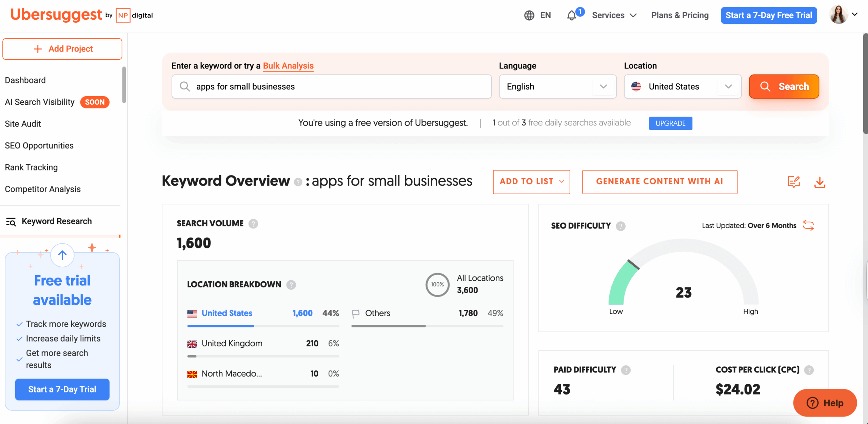This screenshot has height=424, width=868.
Task: Click the magnifier icon in keyword field
Action: (185, 86)
